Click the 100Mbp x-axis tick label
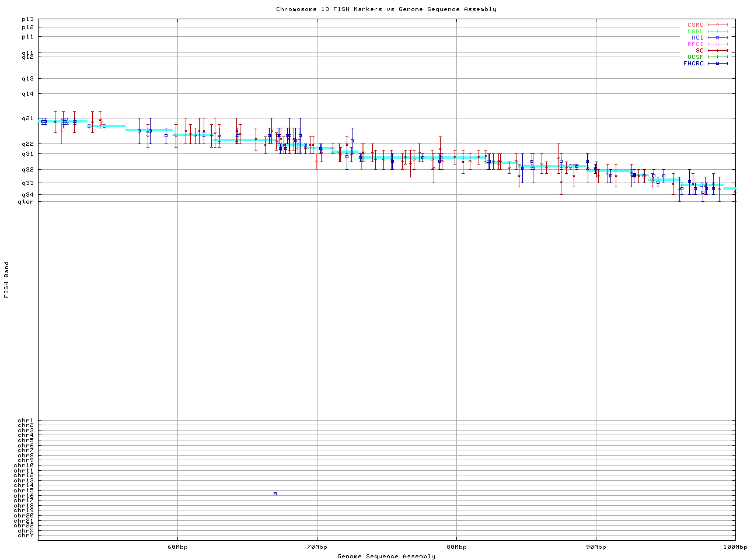This screenshot has height=560, width=747. point(735,547)
